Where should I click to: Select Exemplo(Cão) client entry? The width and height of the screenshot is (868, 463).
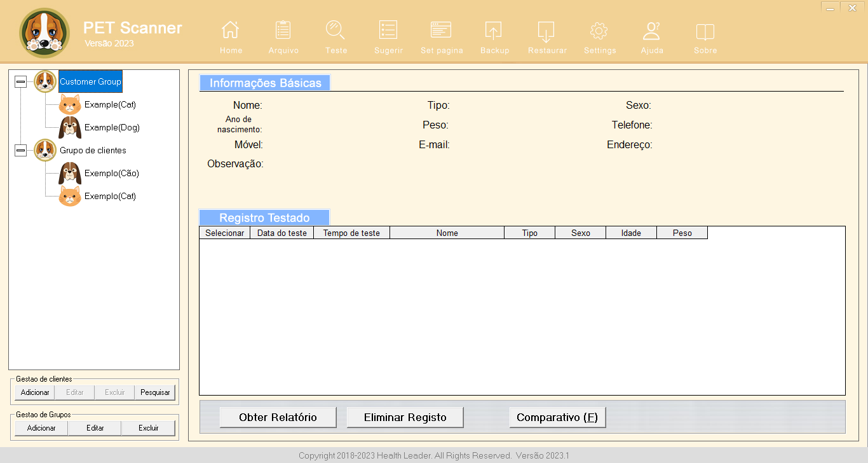pos(111,173)
